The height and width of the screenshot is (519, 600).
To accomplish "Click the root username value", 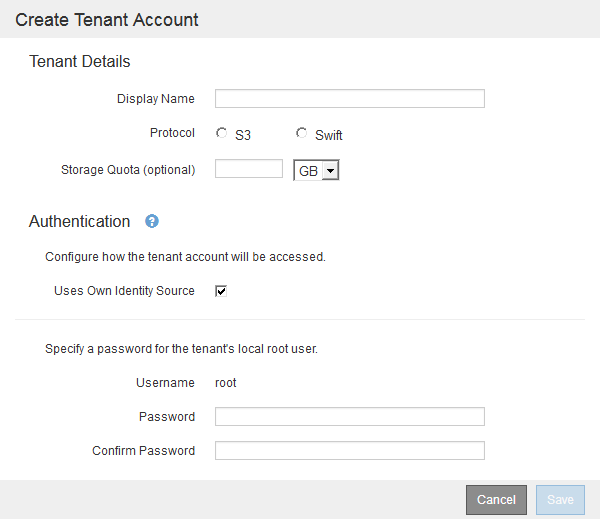I will coord(226,383).
